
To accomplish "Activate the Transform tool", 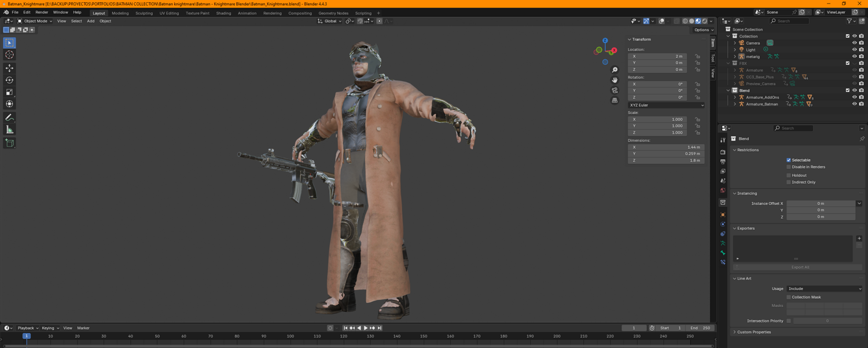I will pyautogui.click(x=9, y=104).
